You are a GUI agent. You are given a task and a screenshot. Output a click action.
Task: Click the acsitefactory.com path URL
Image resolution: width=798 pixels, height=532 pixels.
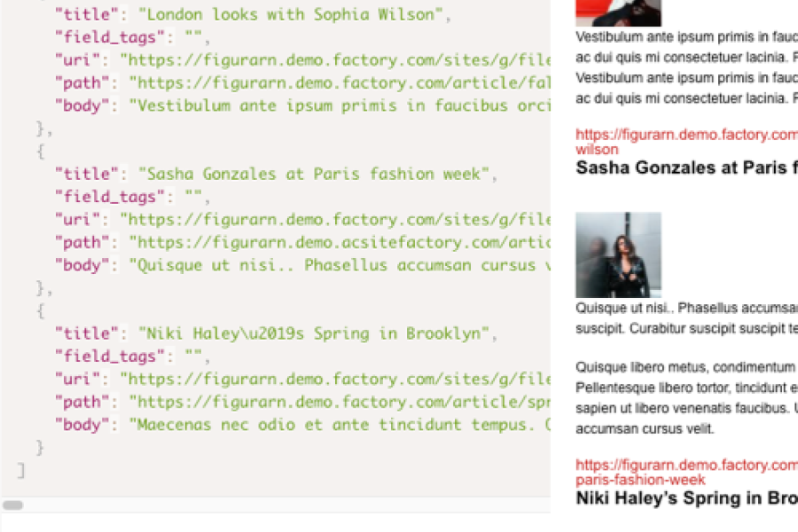point(340,242)
